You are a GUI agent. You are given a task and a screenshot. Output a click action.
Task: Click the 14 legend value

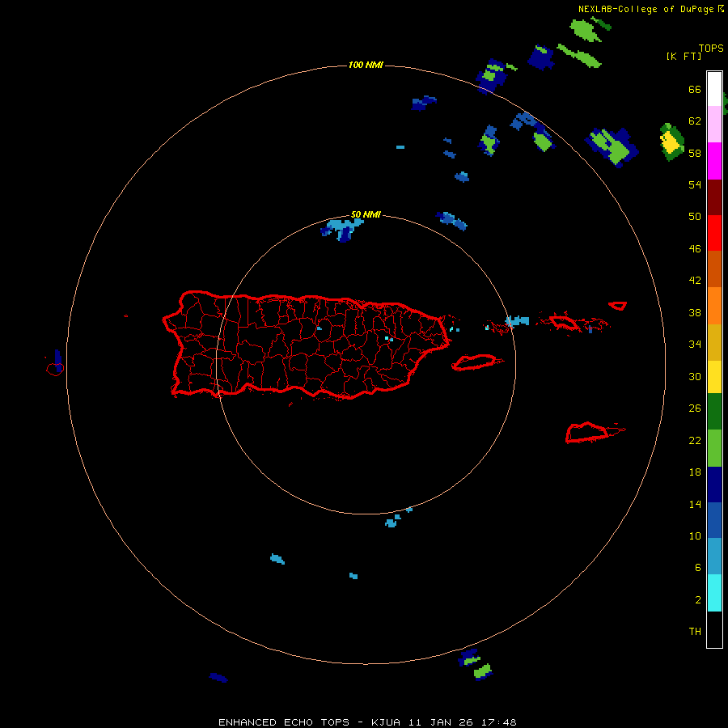pos(695,504)
